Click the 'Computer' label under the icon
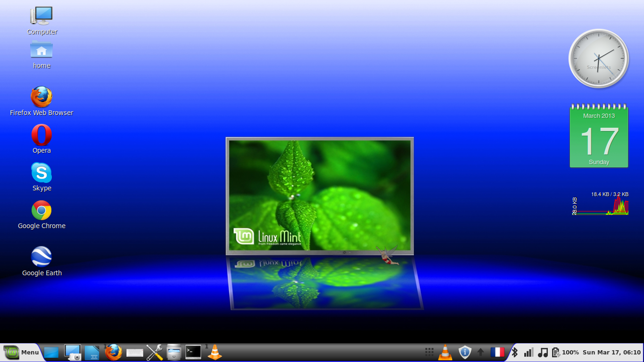Viewport: 644px width, 362px height. click(x=42, y=32)
